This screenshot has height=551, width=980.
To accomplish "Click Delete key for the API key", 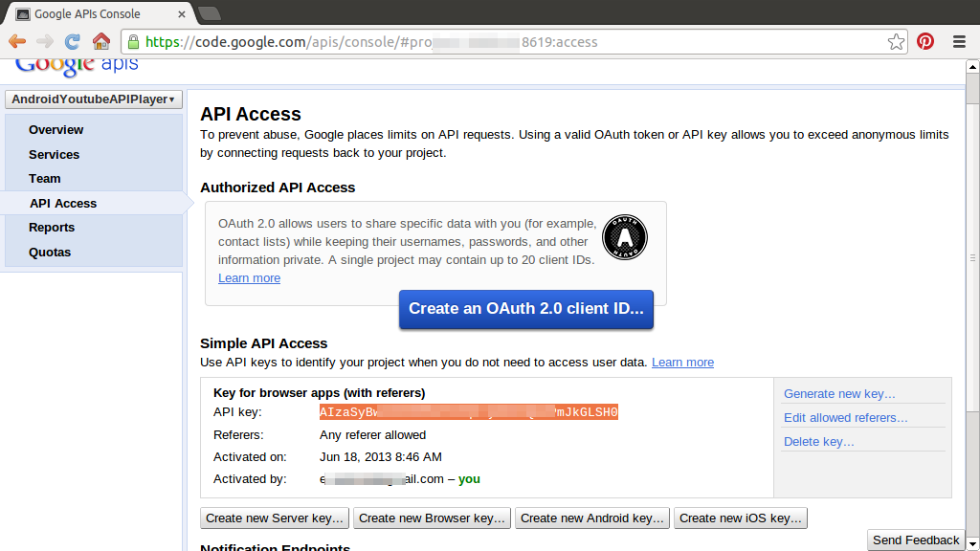I will tap(818, 441).
